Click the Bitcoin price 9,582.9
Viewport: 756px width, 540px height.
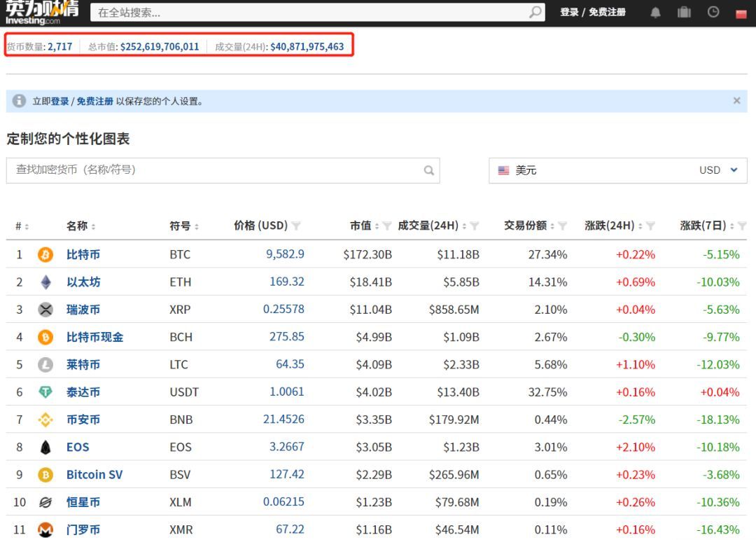tap(285, 254)
